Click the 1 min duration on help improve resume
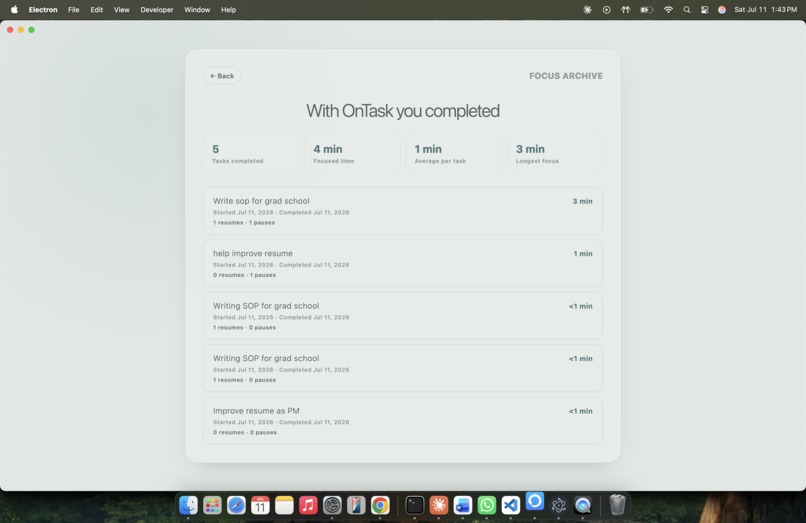Screen dimensions: 806x523 click(583, 254)
